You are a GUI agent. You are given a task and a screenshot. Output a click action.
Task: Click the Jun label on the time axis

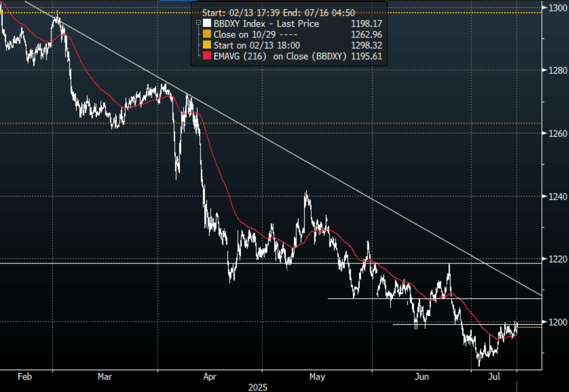pos(422,377)
